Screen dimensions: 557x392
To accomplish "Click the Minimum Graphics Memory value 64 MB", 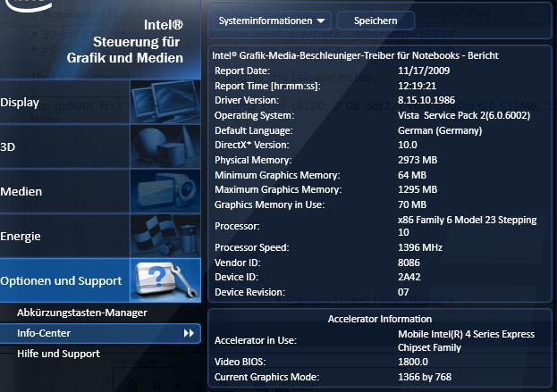I will coord(412,175).
